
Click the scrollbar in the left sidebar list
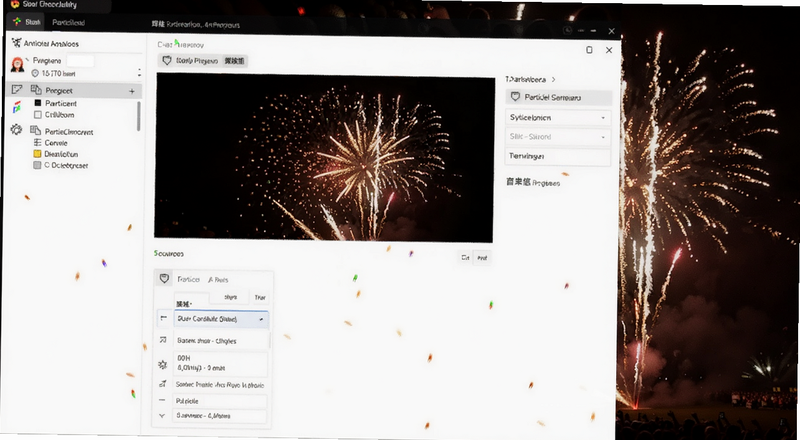tap(138, 116)
